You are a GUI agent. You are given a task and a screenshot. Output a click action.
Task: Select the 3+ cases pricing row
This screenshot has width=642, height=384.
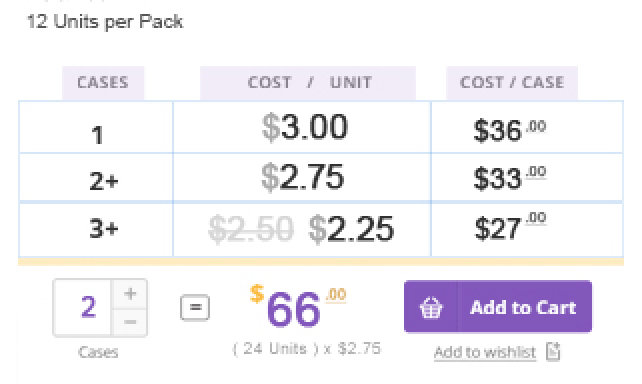[321, 229]
